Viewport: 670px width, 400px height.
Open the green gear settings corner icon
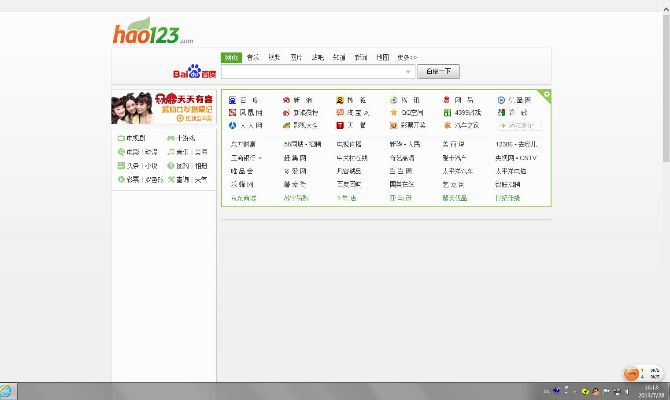(x=546, y=94)
